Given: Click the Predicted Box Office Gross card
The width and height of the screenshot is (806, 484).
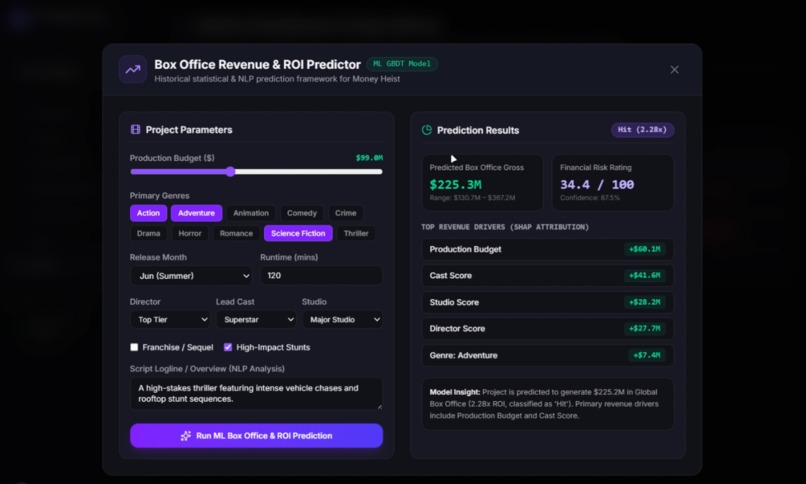Looking at the screenshot, I should [x=482, y=182].
